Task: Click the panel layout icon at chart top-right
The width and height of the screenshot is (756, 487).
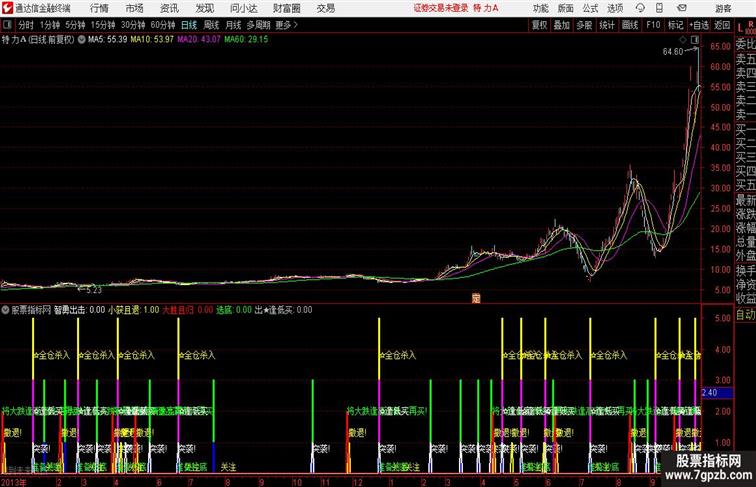Action: pos(695,40)
